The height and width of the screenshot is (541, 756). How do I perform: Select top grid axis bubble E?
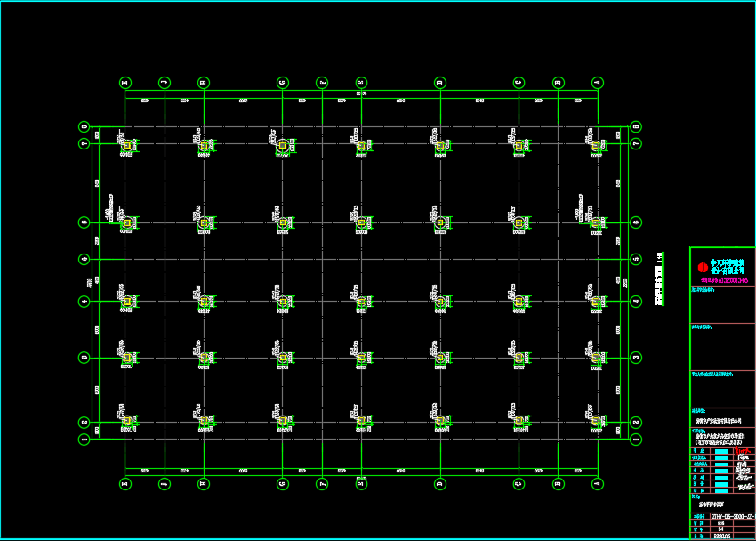pos(361,83)
